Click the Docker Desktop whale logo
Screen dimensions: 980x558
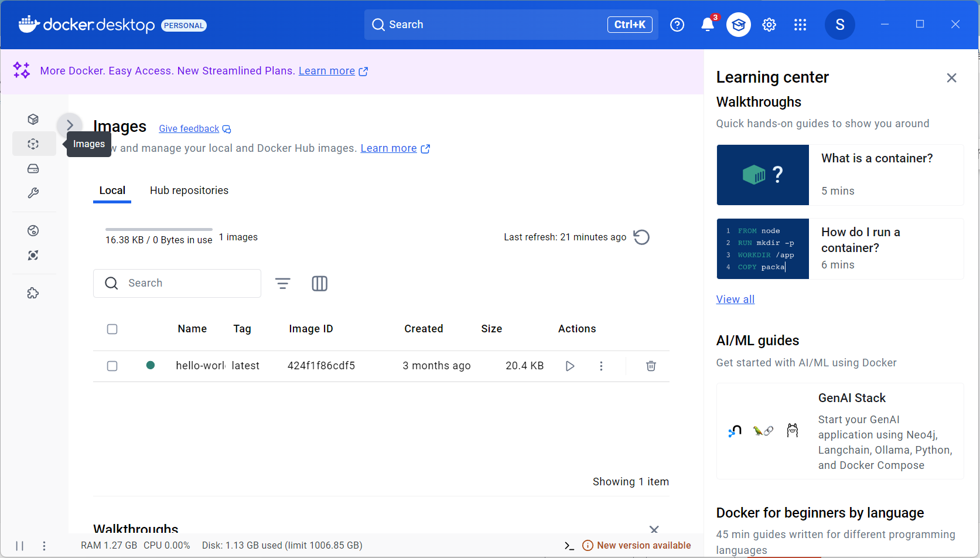[28, 25]
